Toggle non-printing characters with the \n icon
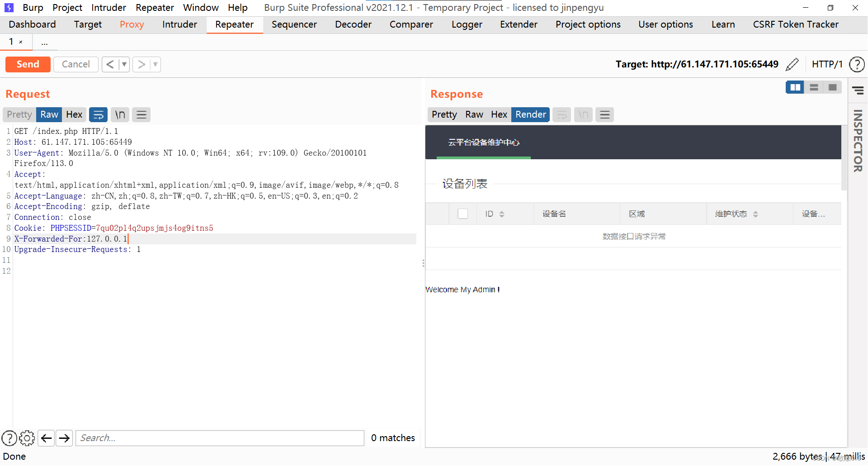The width and height of the screenshot is (868, 466). tap(120, 114)
